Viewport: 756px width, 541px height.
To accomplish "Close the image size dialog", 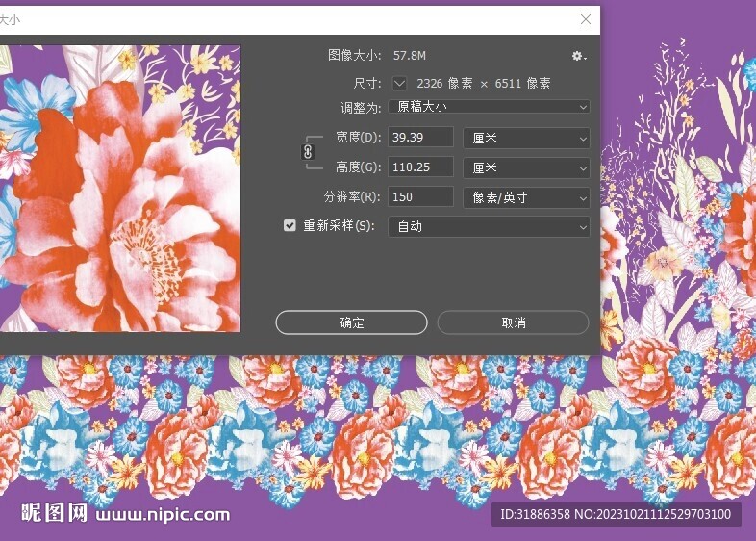I will [586, 19].
